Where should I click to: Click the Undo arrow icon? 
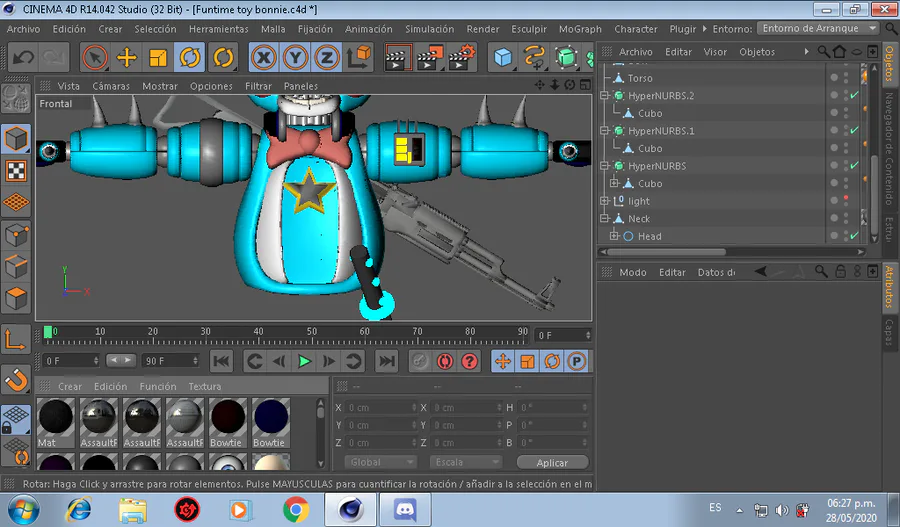click(23, 57)
